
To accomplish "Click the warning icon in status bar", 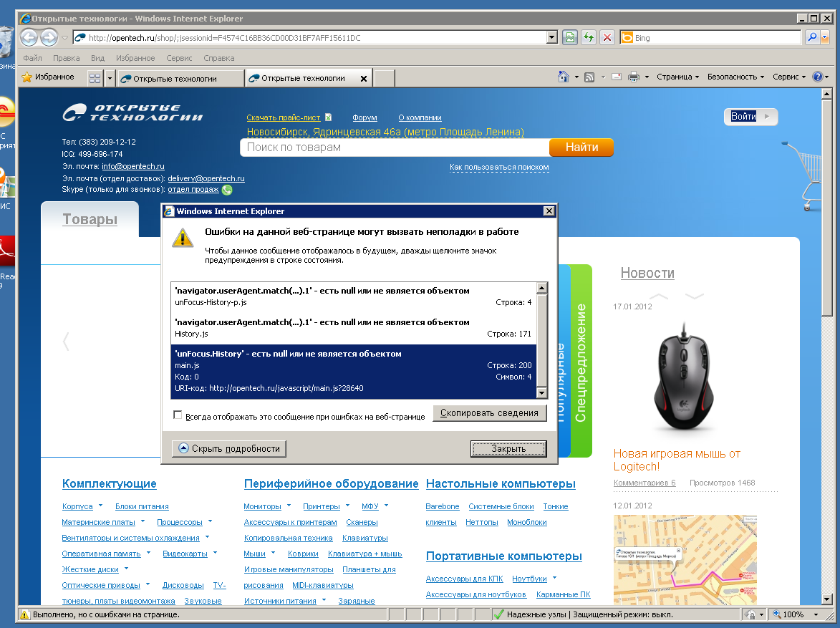I will (x=24, y=614).
